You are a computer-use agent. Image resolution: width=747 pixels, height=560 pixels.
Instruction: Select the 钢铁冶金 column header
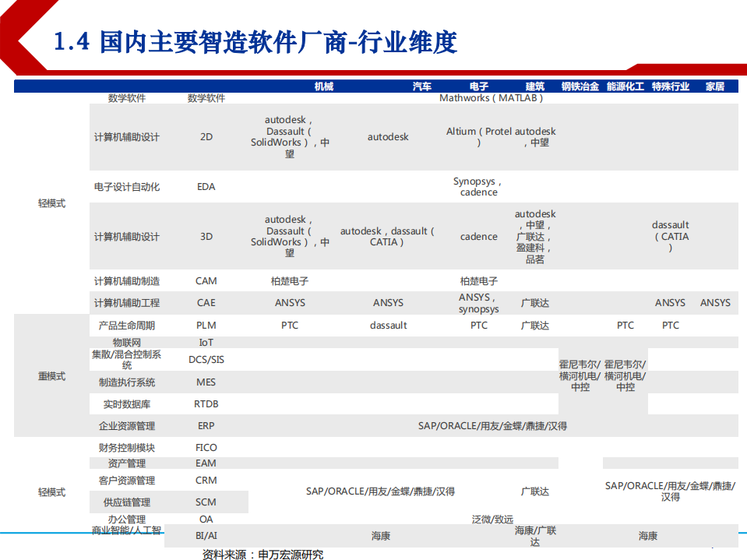coord(578,86)
